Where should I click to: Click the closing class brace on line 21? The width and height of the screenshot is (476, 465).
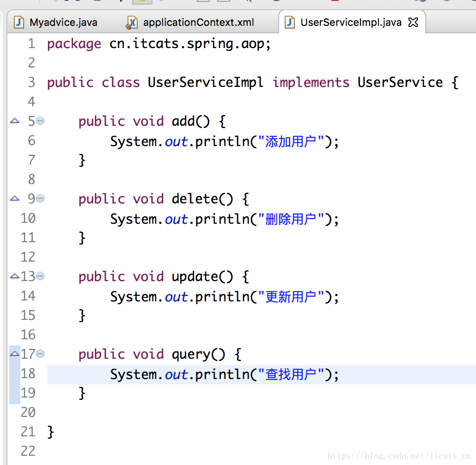click(51, 432)
